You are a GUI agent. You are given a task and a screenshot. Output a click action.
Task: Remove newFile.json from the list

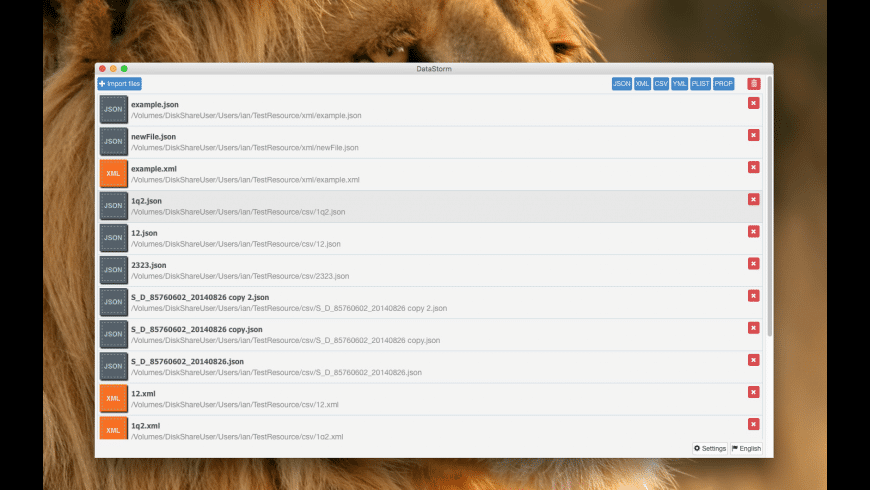pos(753,135)
